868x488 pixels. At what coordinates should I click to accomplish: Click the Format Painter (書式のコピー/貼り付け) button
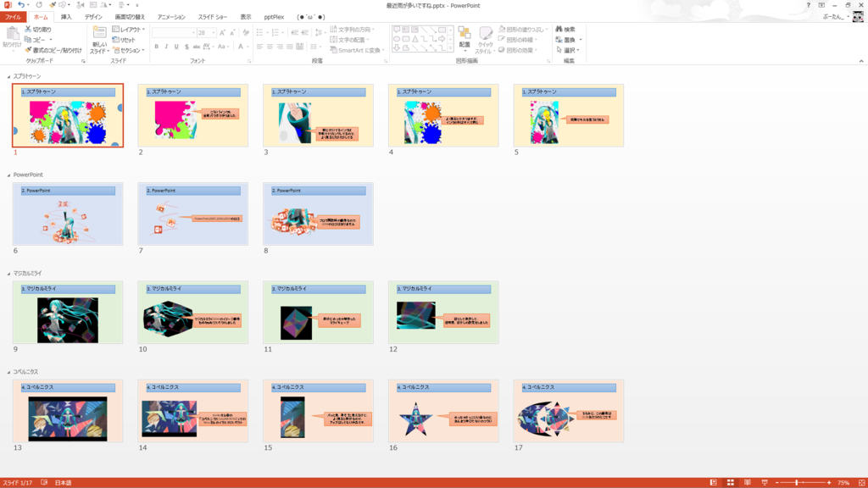(53, 50)
